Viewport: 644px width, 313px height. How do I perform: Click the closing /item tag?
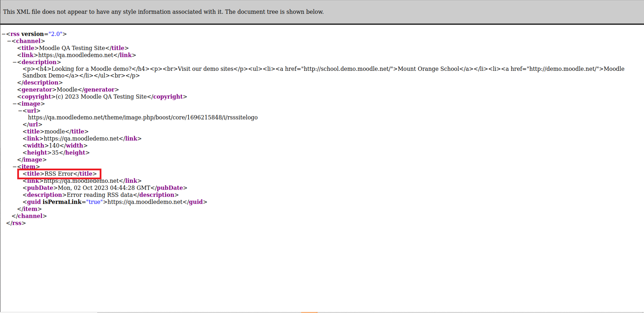coord(29,209)
